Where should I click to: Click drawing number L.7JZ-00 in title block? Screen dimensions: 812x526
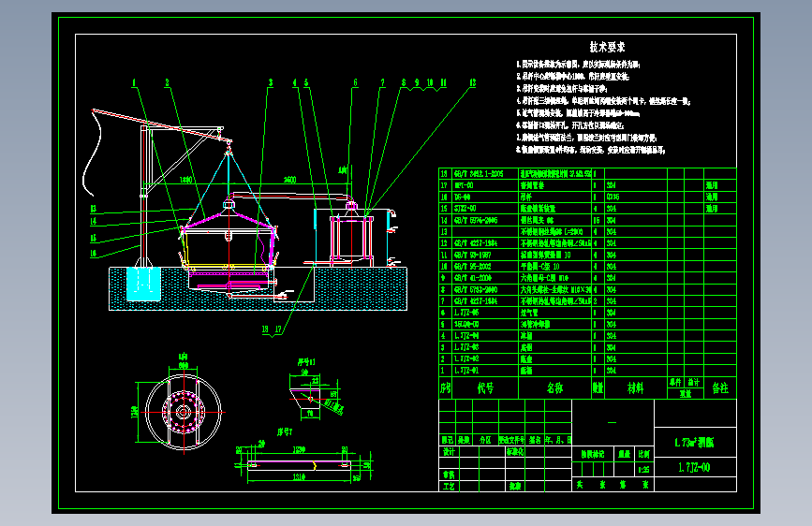coord(694,467)
